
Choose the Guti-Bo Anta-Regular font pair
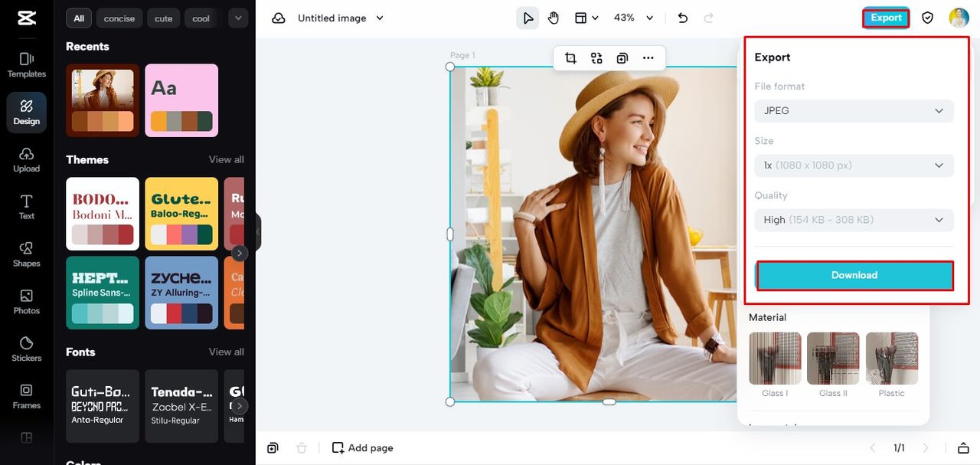coord(103,406)
